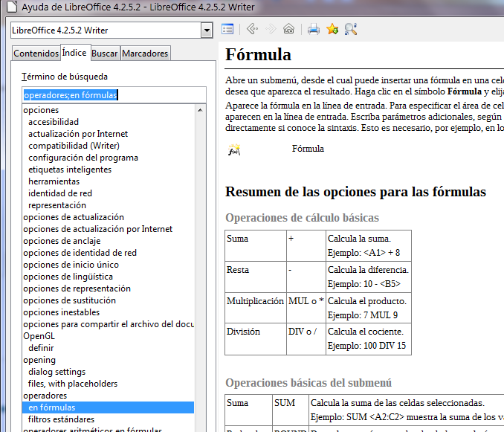The image size is (504, 432).
Task: Switch to the Marcadores tab
Action: click(x=145, y=54)
